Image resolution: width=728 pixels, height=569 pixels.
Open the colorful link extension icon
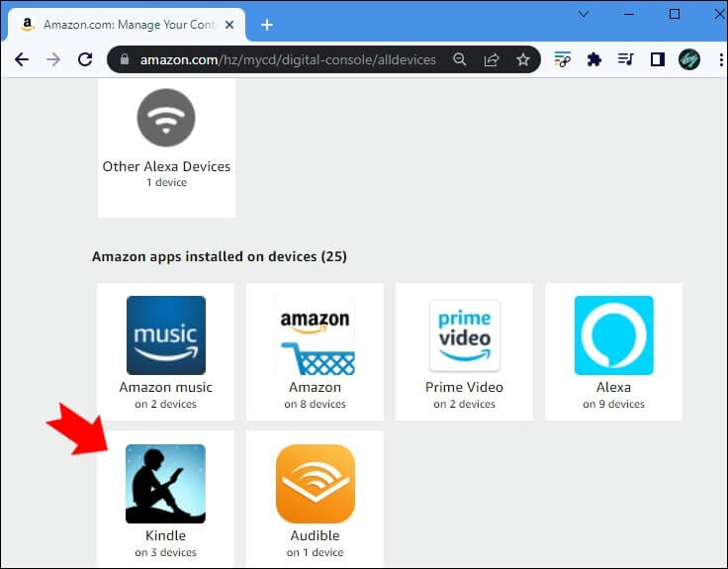[x=562, y=59]
